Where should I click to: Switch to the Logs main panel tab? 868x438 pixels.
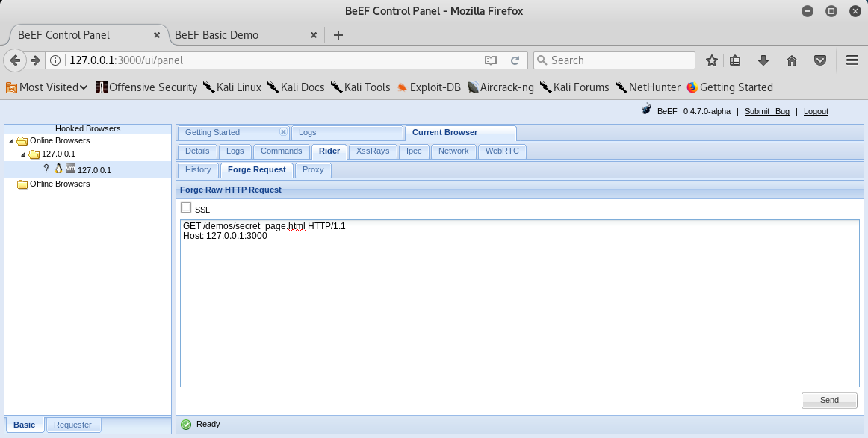click(x=347, y=133)
